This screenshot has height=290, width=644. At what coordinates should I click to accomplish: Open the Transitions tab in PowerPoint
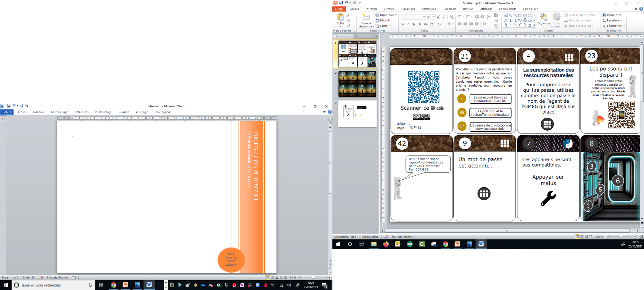pyautogui.click(x=408, y=9)
